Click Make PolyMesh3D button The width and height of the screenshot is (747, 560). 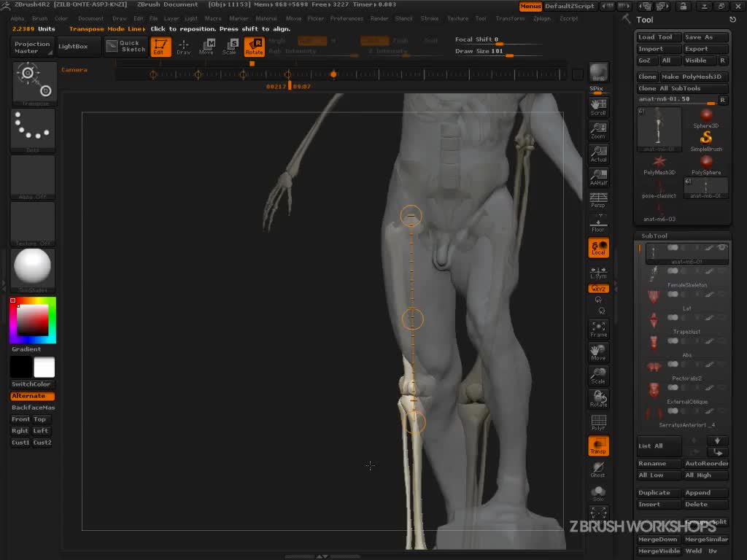694,77
